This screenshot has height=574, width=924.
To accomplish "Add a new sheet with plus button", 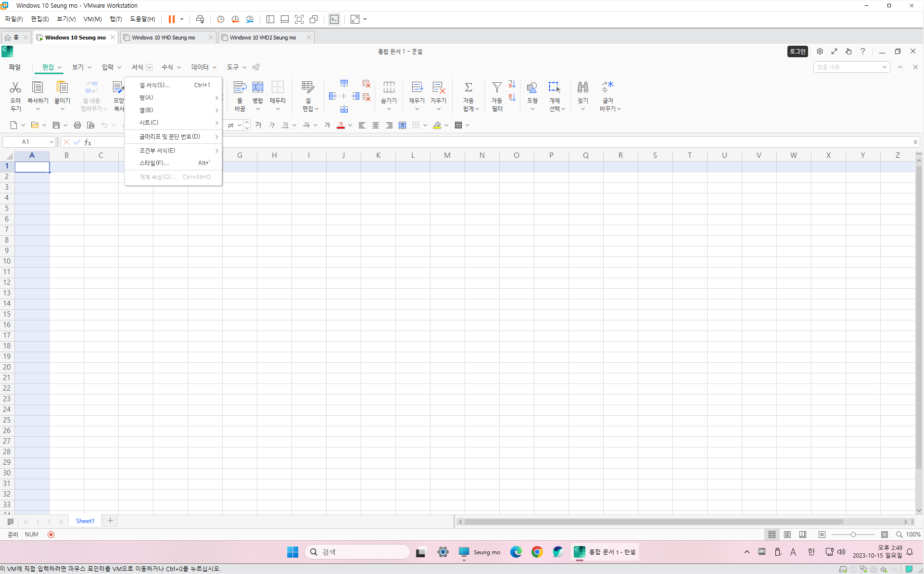I will point(110,521).
